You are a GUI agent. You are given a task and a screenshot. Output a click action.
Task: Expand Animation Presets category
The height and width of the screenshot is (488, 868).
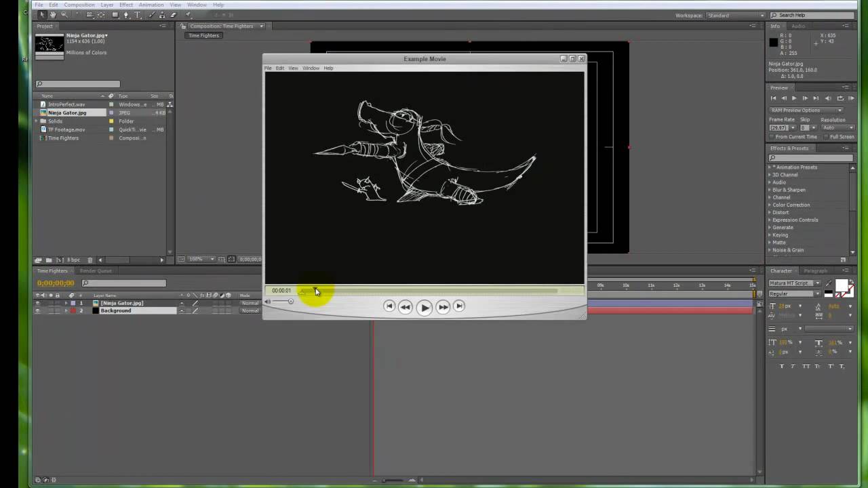pyautogui.click(x=770, y=167)
